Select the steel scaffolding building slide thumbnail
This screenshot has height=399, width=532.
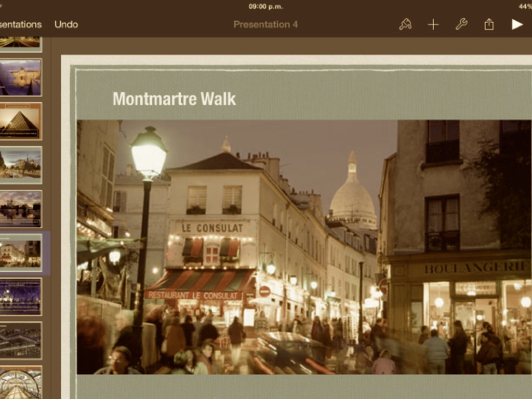(21, 340)
